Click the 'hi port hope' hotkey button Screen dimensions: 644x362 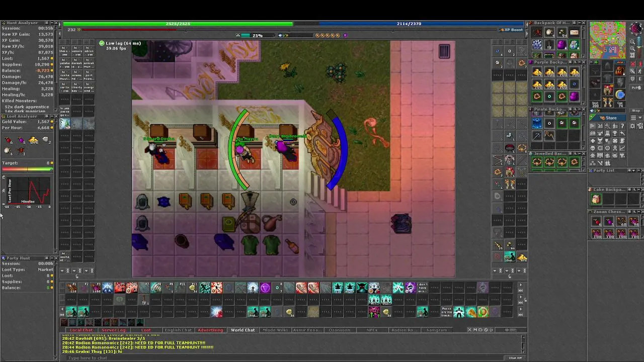(89, 75)
